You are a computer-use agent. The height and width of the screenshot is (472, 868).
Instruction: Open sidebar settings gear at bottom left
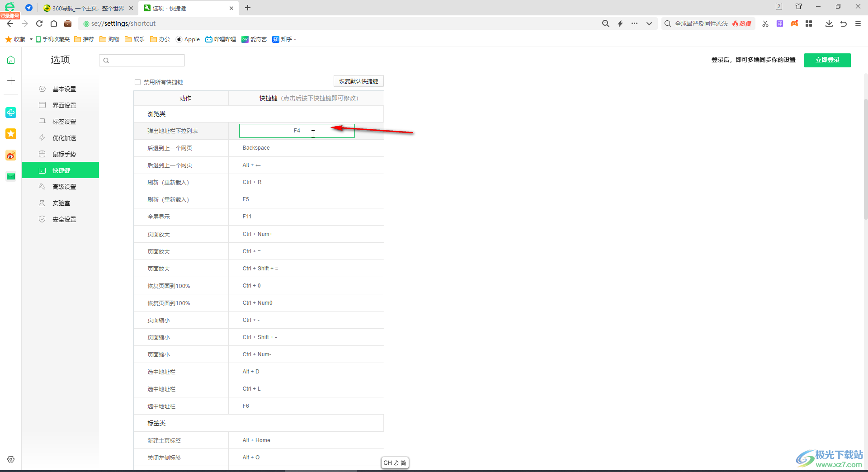11,459
